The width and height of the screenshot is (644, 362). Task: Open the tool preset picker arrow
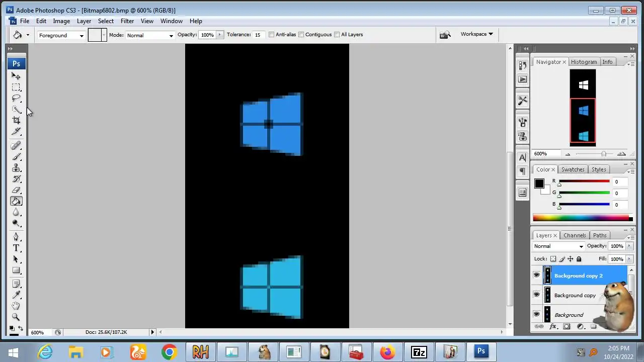click(28, 35)
